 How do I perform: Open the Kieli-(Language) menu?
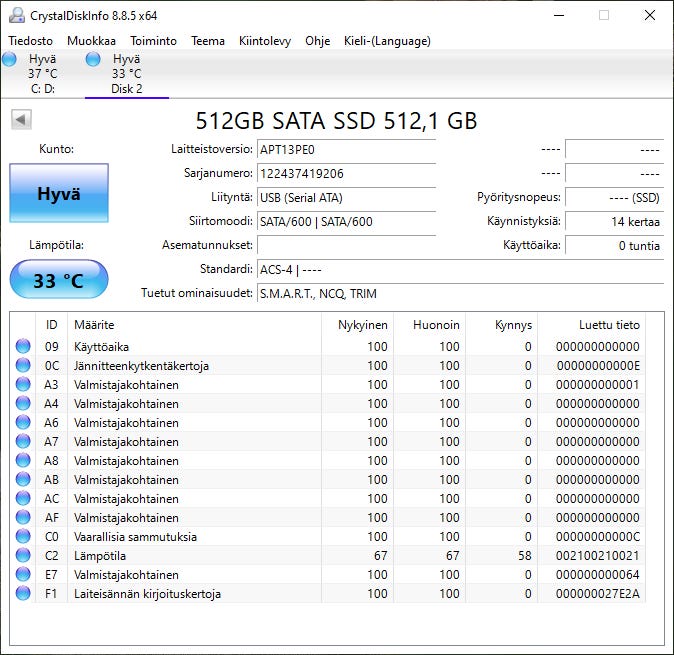[x=386, y=41]
